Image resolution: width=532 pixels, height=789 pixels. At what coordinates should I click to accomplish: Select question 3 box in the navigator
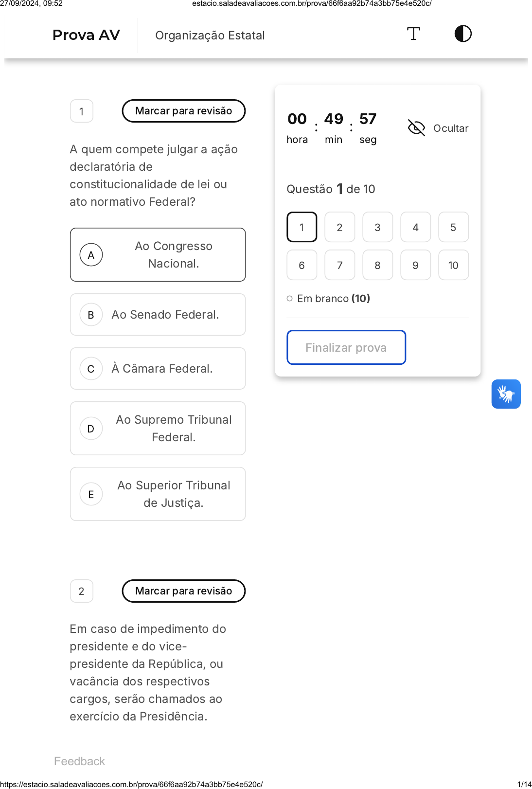tap(377, 227)
